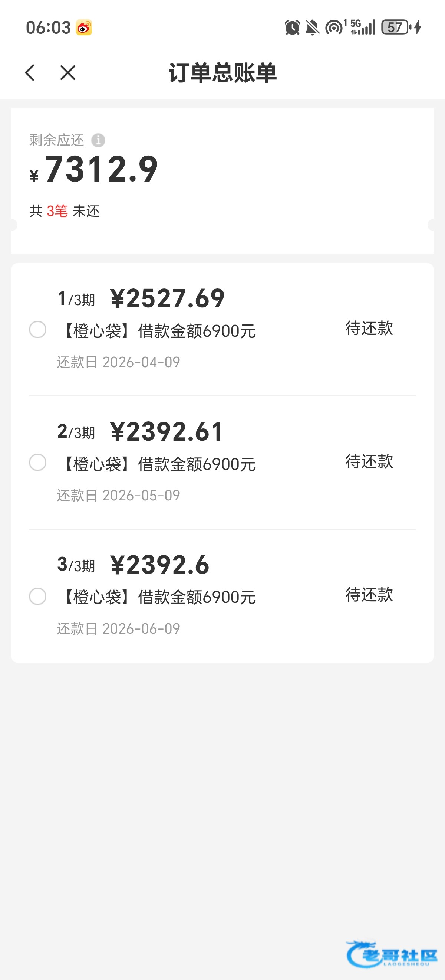
Task: Select the 1/3期 installment radio button
Action: click(37, 330)
